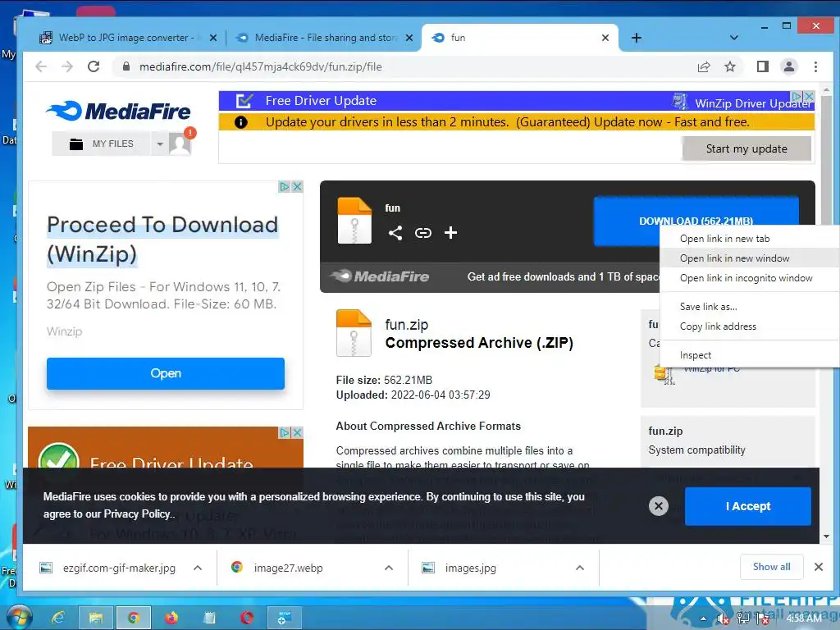Close the fun tab
The height and width of the screenshot is (630, 840).
coord(605,38)
